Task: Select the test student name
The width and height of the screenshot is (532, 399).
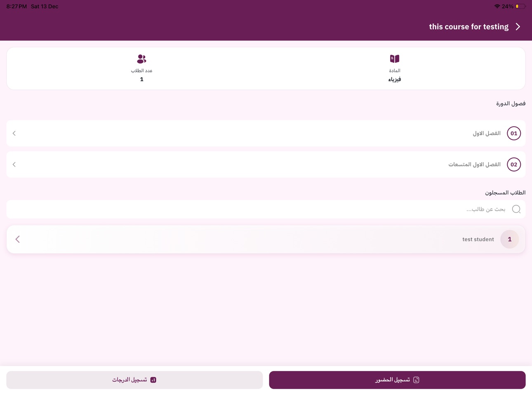Action: click(x=478, y=239)
